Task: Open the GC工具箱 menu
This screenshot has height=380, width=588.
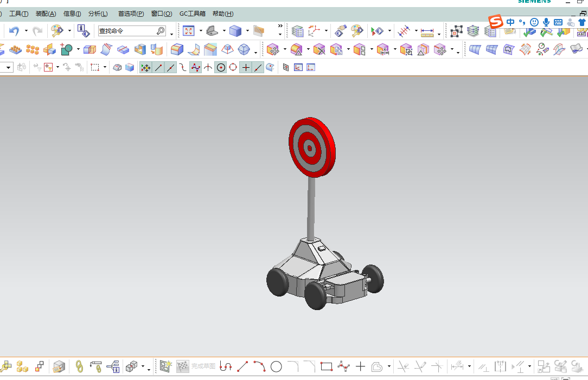Action: click(x=193, y=14)
